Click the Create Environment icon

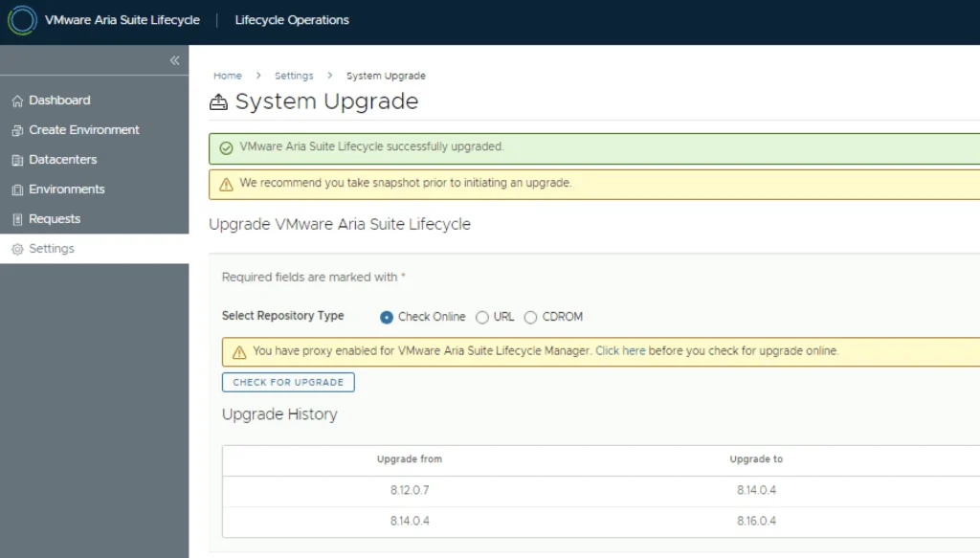17,130
